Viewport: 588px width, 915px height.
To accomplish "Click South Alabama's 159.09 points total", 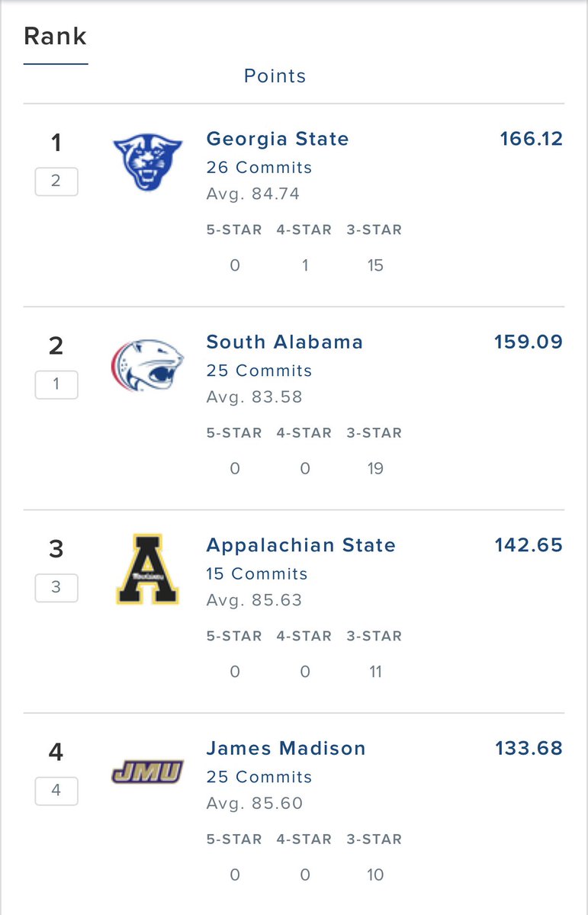I will pyautogui.click(x=529, y=342).
